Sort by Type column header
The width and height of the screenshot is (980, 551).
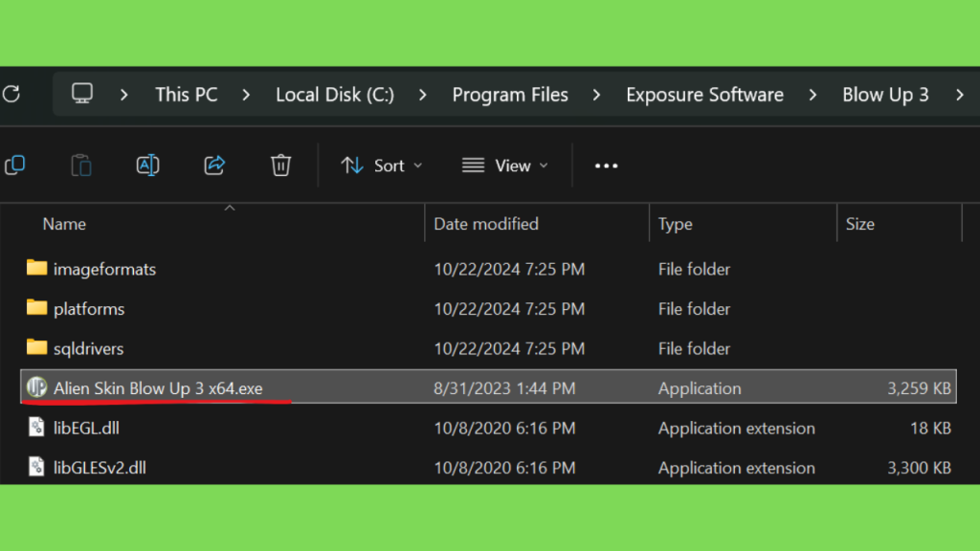pyautogui.click(x=675, y=224)
